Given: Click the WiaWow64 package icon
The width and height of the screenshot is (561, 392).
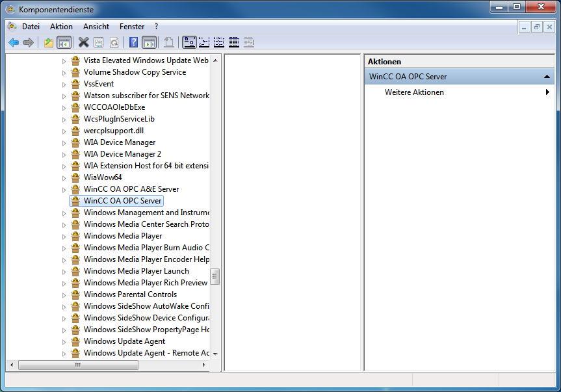Looking at the screenshot, I should [x=75, y=177].
